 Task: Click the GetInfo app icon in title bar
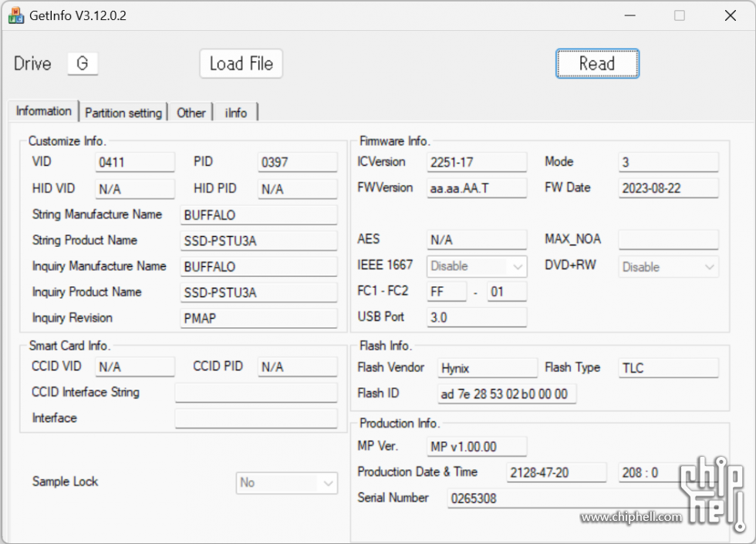pos(16,15)
